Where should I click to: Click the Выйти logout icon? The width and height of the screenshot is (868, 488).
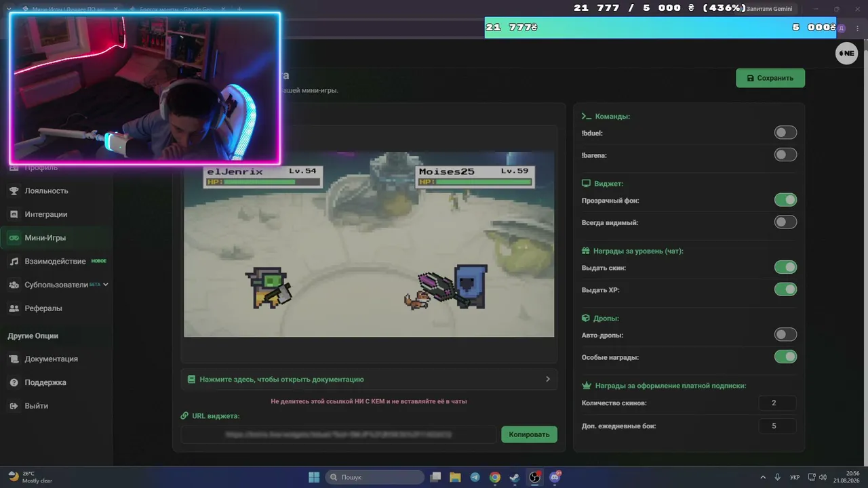14,406
